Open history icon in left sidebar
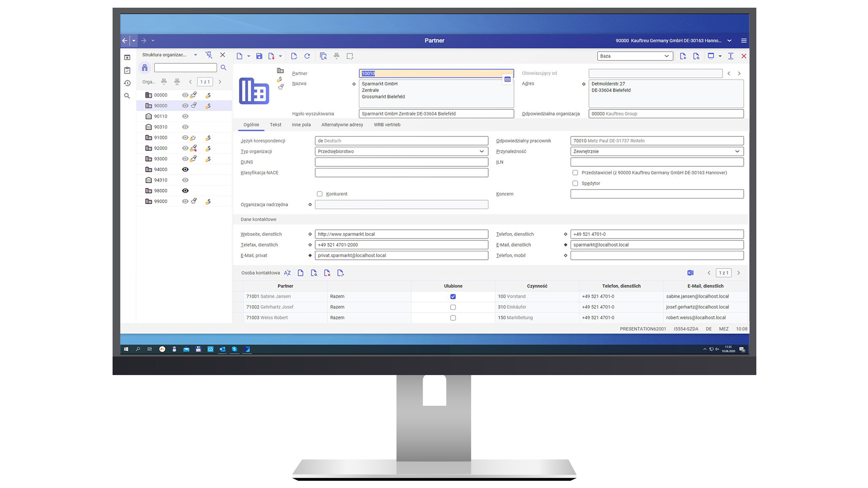 127,83
